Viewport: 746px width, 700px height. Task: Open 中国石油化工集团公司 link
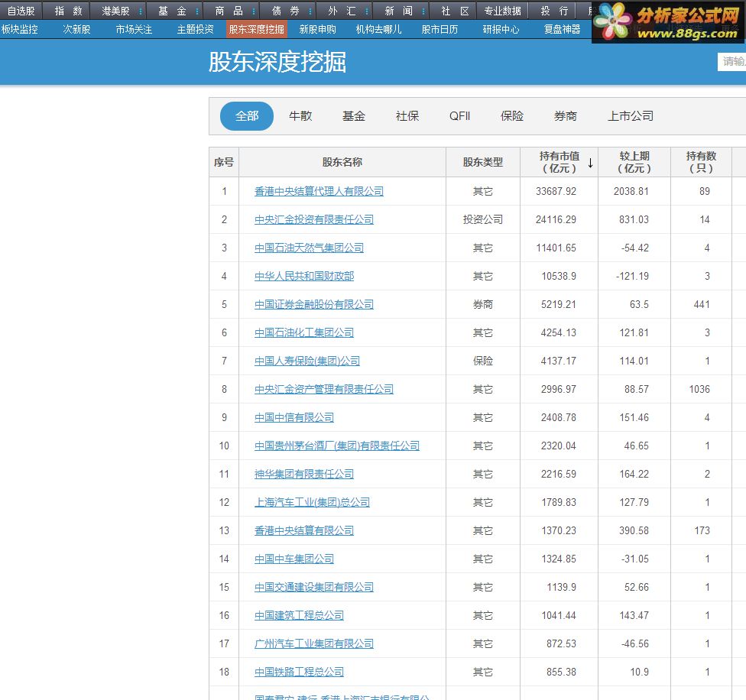pyautogui.click(x=304, y=333)
